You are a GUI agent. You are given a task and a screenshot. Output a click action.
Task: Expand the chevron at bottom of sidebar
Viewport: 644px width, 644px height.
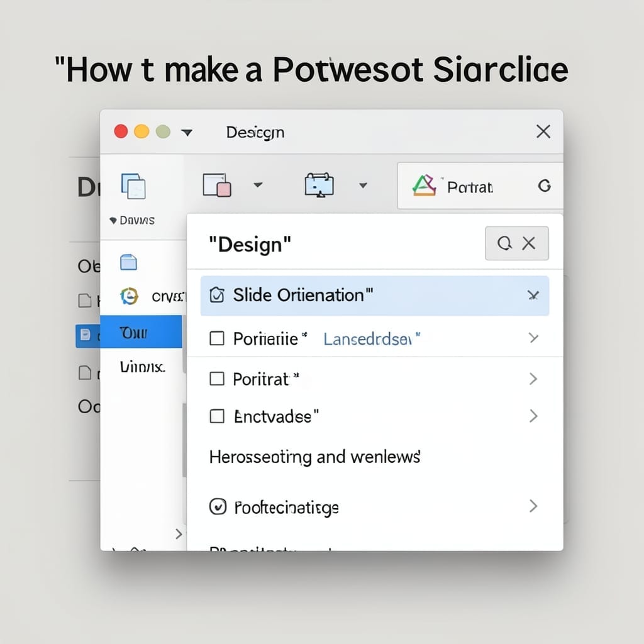[x=178, y=534]
